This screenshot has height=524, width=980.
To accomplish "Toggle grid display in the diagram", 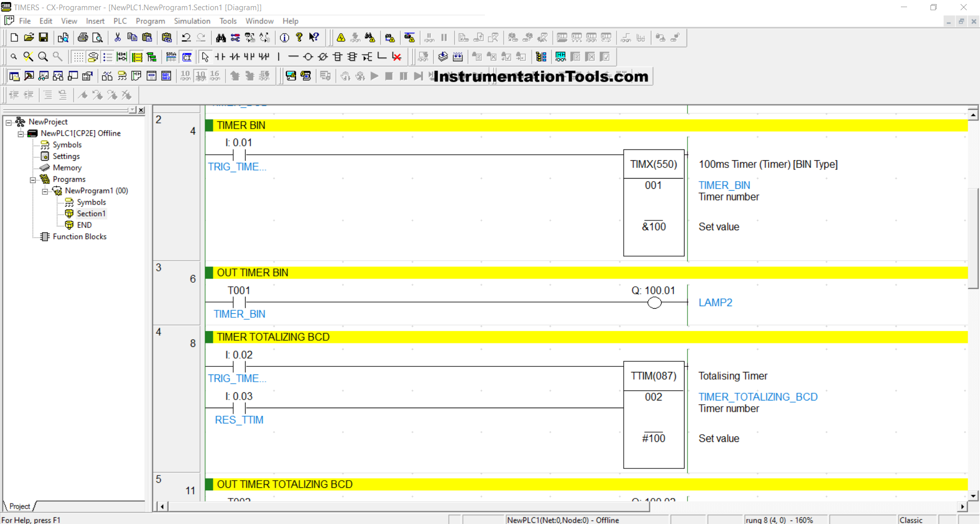I will point(78,57).
